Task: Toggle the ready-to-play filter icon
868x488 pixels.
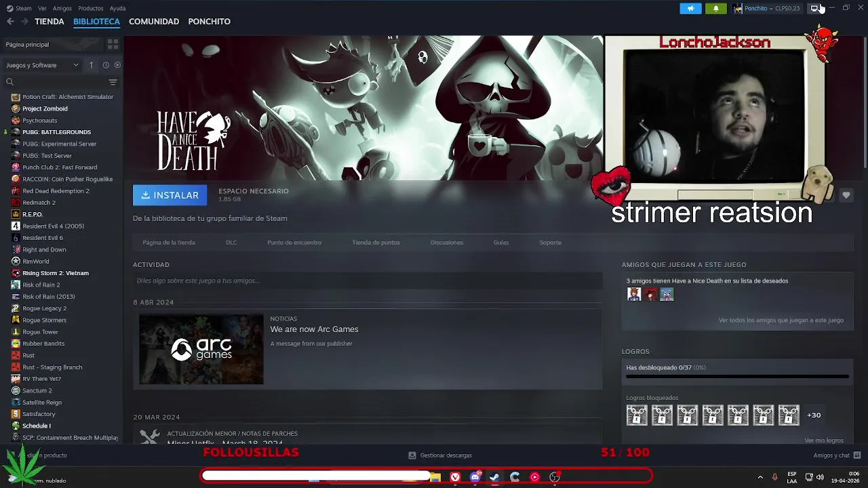Action: pyautogui.click(x=117, y=65)
